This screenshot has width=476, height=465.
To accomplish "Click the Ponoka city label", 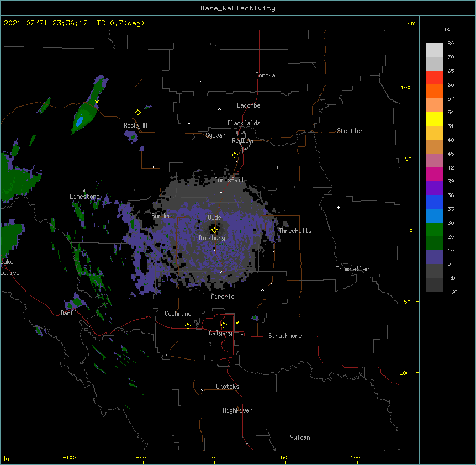I will point(265,75).
